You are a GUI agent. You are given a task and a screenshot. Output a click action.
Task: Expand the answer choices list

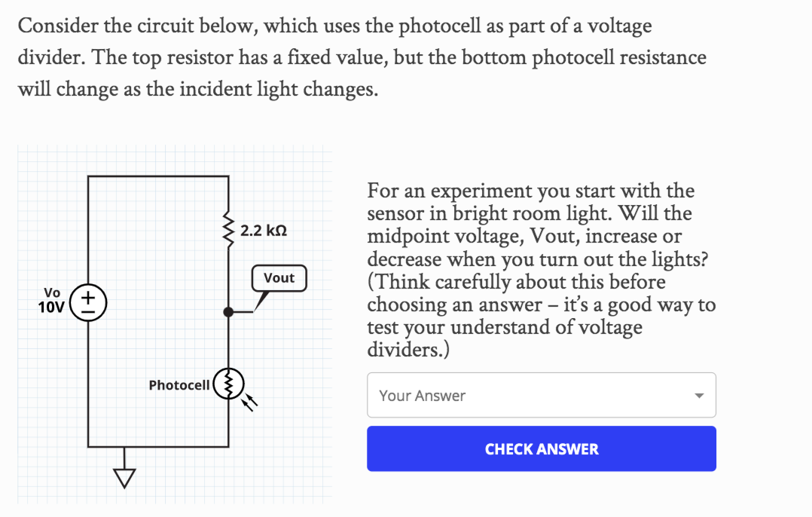point(541,395)
